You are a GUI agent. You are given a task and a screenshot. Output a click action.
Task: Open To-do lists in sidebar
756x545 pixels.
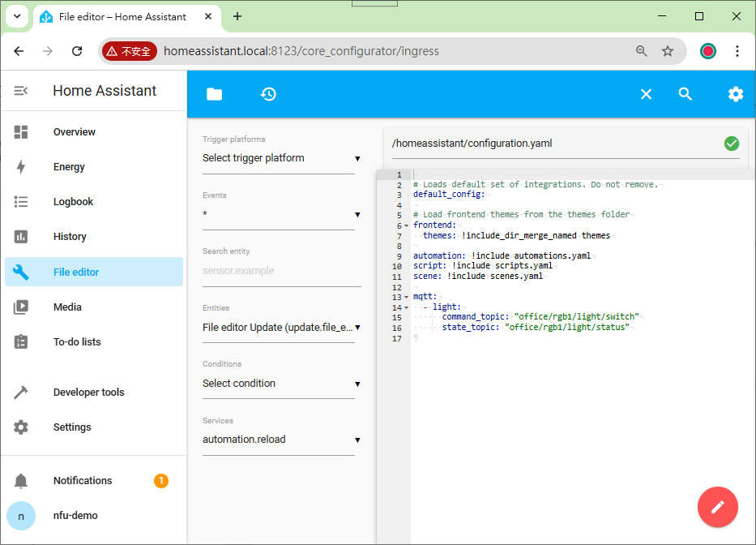click(x=77, y=341)
